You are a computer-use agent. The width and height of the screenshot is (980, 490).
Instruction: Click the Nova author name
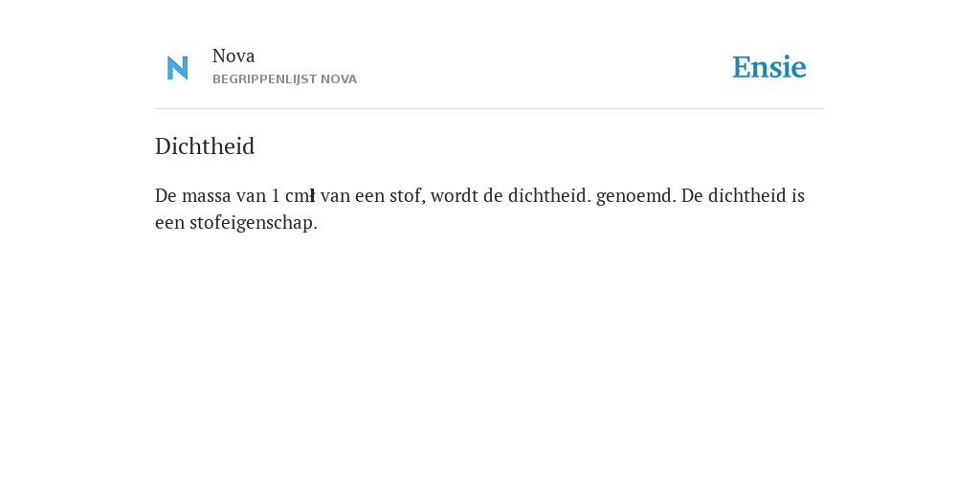tap(234, 56)
